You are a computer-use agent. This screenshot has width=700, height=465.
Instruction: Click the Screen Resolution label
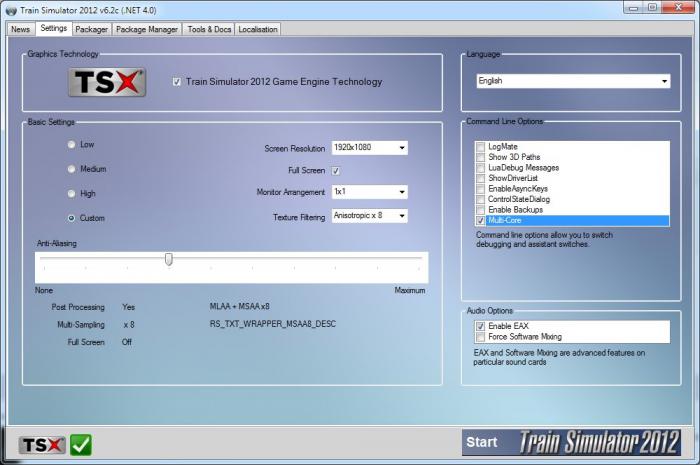tap(295, 149)
